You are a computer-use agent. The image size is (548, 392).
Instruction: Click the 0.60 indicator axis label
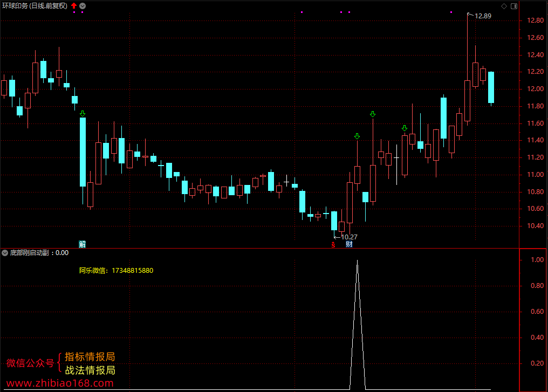[537, 311]
